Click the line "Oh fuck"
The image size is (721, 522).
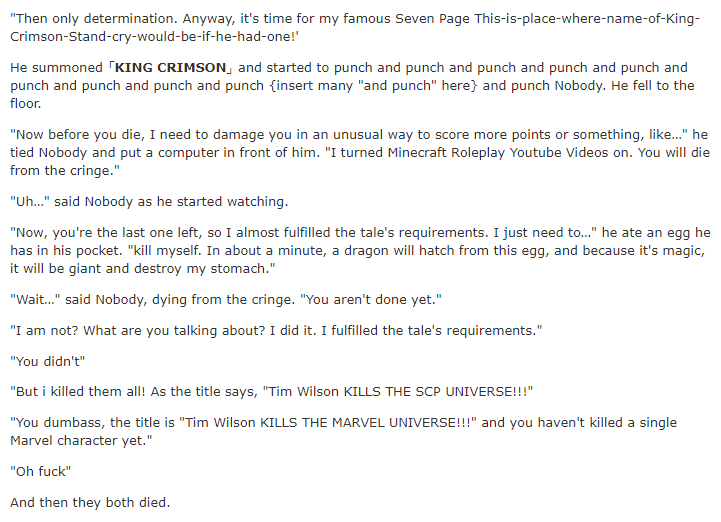click(40, 471)
